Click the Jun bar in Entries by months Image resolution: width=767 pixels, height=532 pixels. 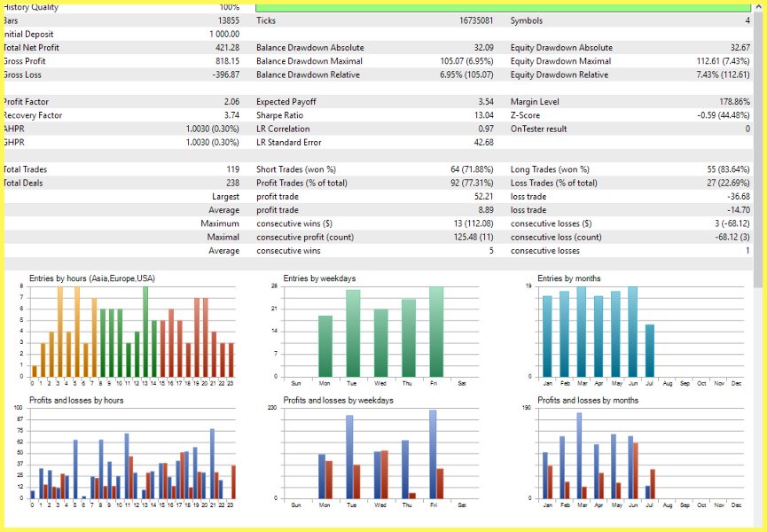632,332
